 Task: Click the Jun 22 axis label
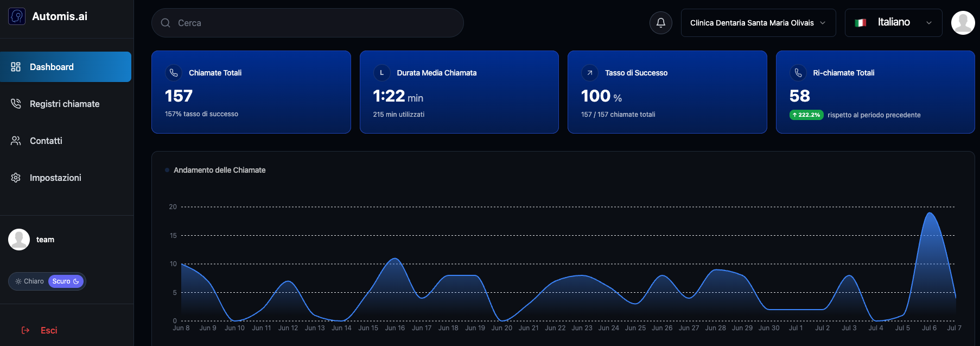coord(555,328)
